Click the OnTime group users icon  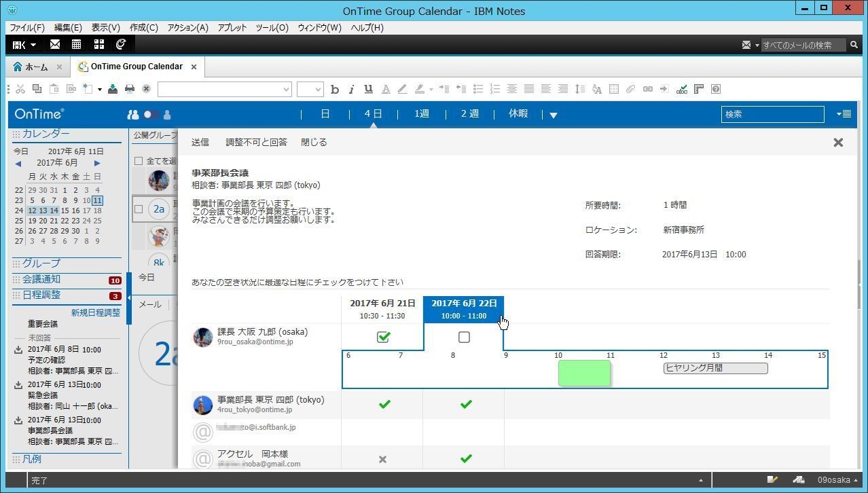coord(133,115)
